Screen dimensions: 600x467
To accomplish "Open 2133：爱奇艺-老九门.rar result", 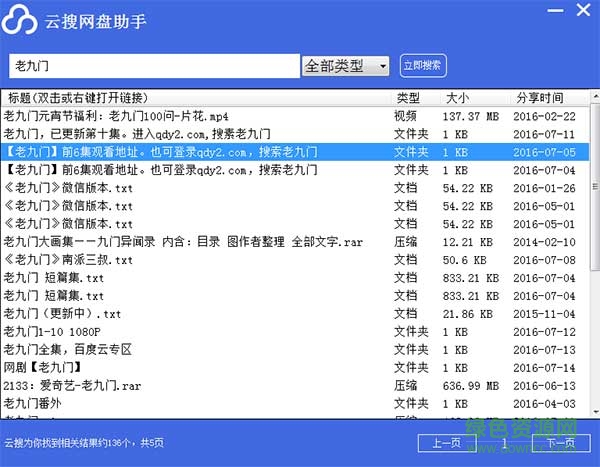I will 81,386.
